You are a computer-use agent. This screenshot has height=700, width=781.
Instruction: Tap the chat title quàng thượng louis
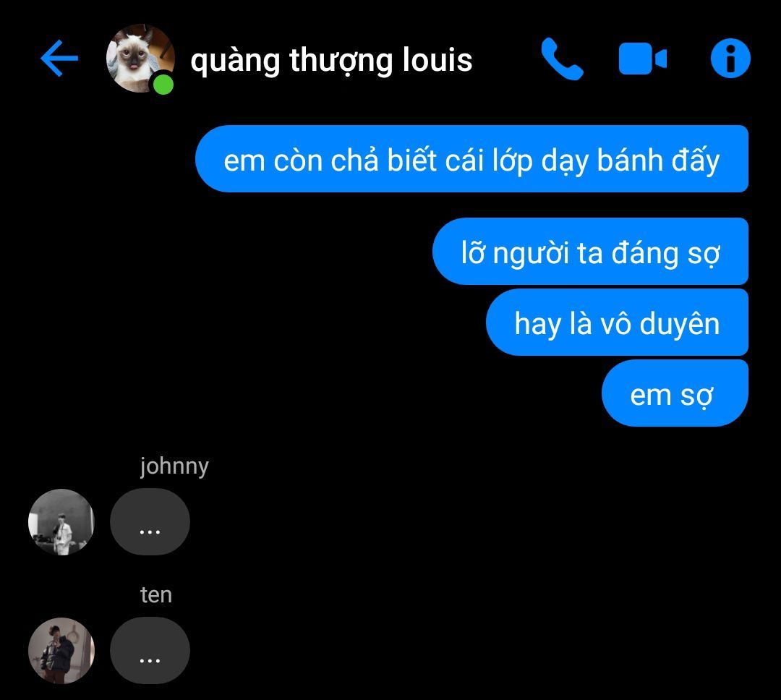coord(331,61)
